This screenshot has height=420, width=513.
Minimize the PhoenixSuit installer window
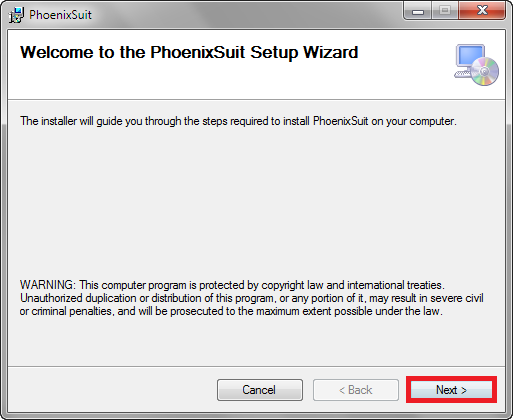(x=418, y=11)
